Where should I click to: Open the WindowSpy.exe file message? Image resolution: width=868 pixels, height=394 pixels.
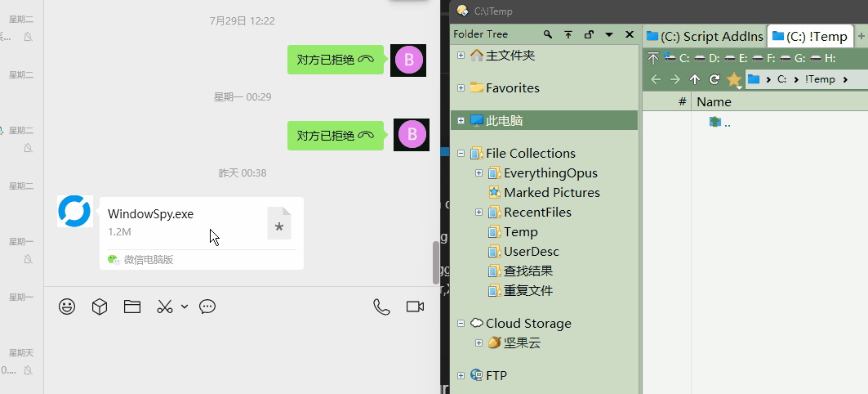(200, 222)
